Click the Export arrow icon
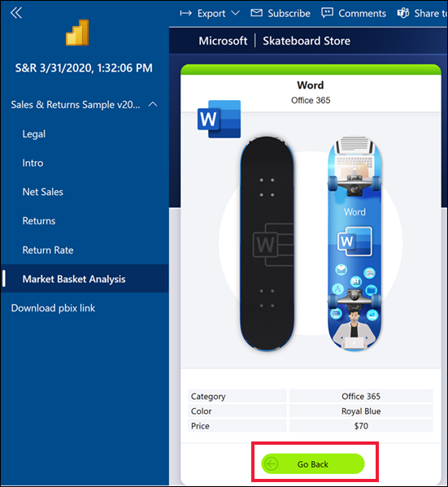 pos(186,13)
